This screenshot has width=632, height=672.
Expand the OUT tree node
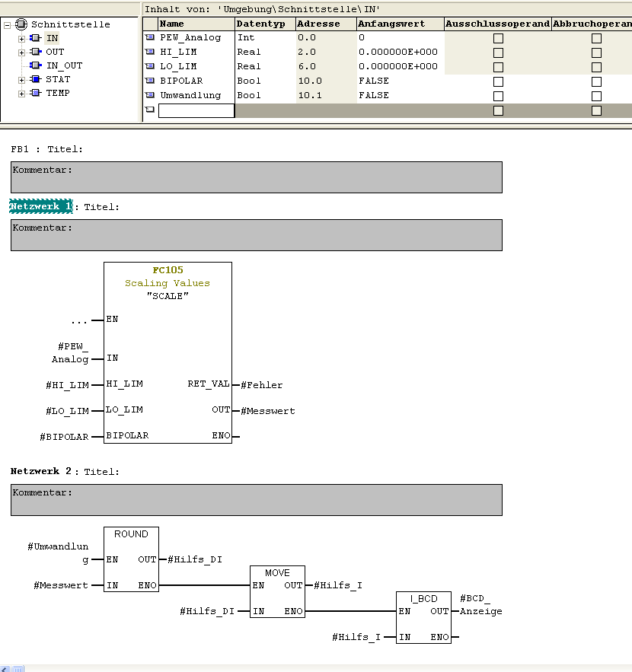[21, 53]
